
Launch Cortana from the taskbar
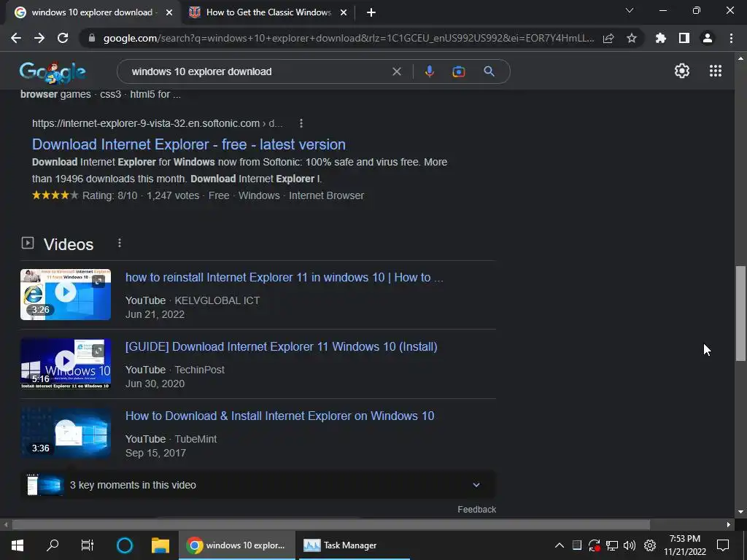[125, 545]
